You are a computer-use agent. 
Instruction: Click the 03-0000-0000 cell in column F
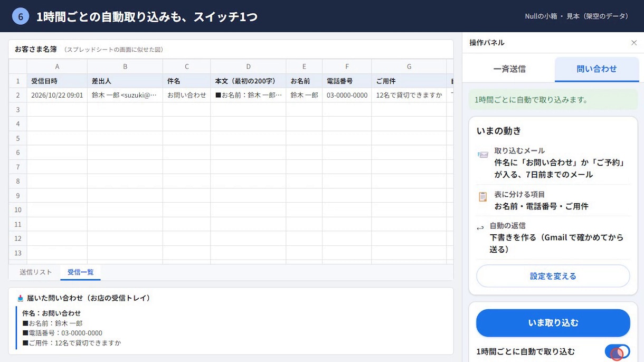347,96
